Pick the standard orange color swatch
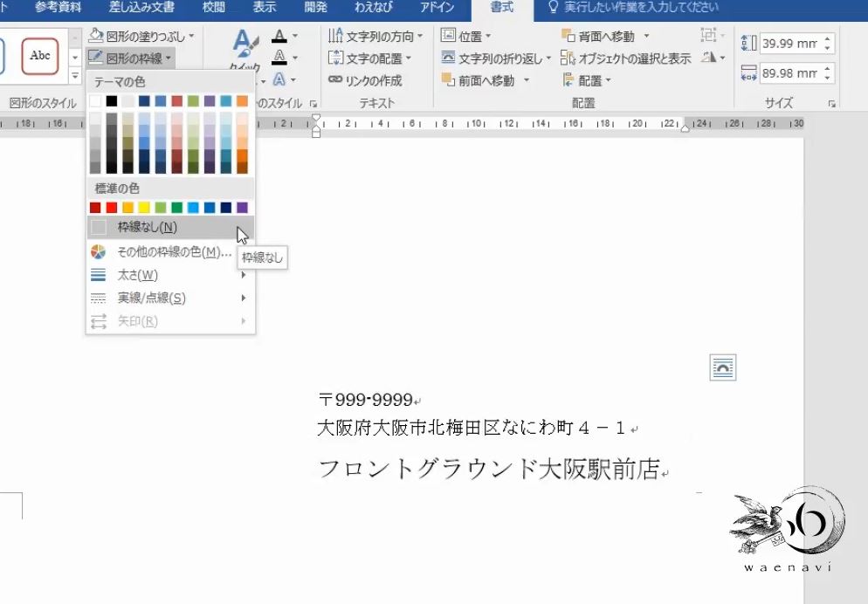 127,208
